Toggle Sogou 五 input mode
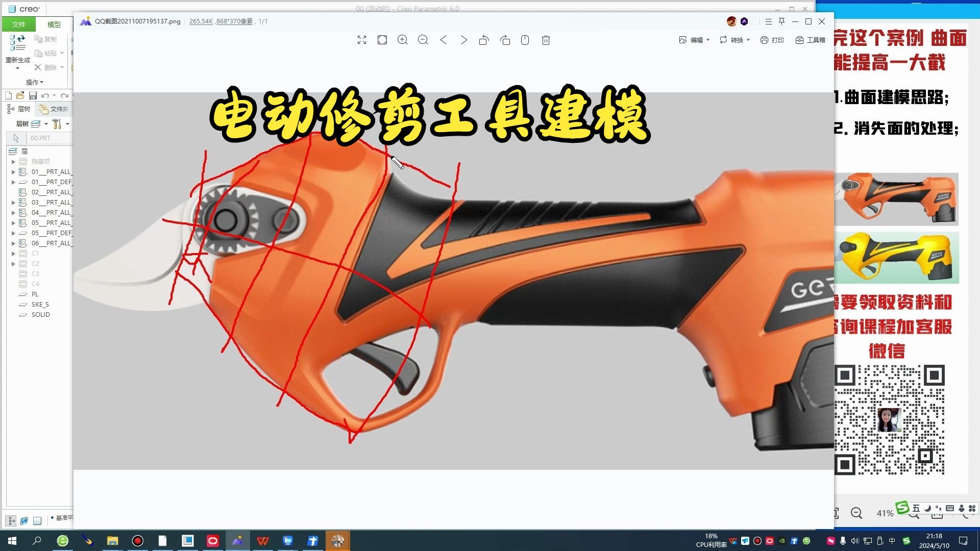 point(916,508)
